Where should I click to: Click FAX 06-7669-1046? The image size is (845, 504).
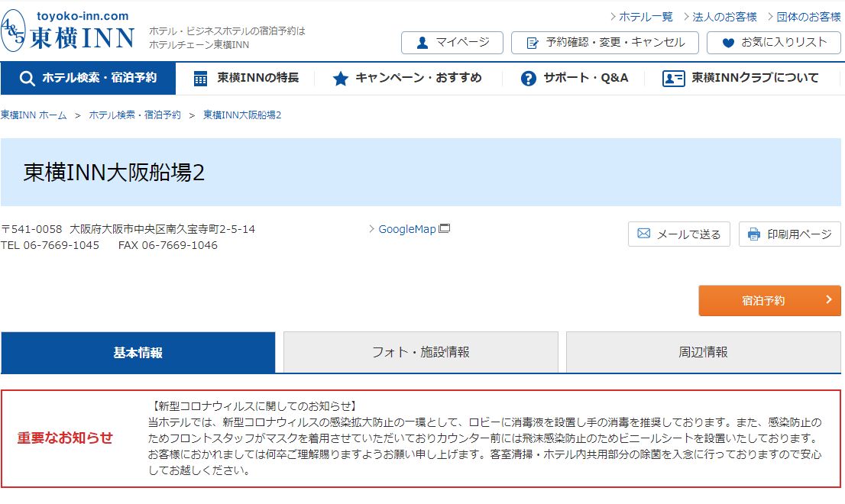click(x=167, y=246)
